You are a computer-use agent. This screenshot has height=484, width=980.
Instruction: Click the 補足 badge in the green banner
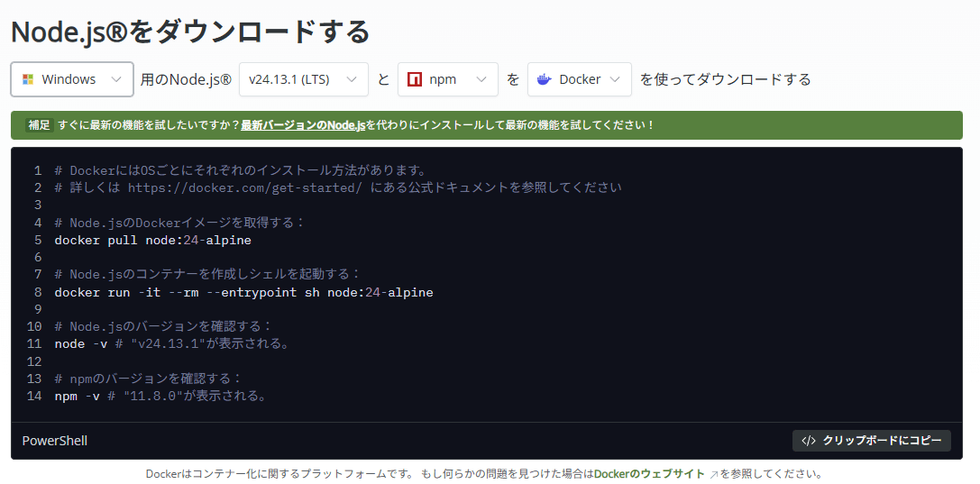39,125
